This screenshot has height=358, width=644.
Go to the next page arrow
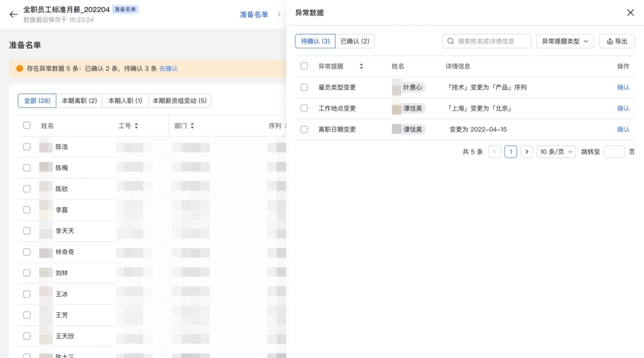point(527,152)
